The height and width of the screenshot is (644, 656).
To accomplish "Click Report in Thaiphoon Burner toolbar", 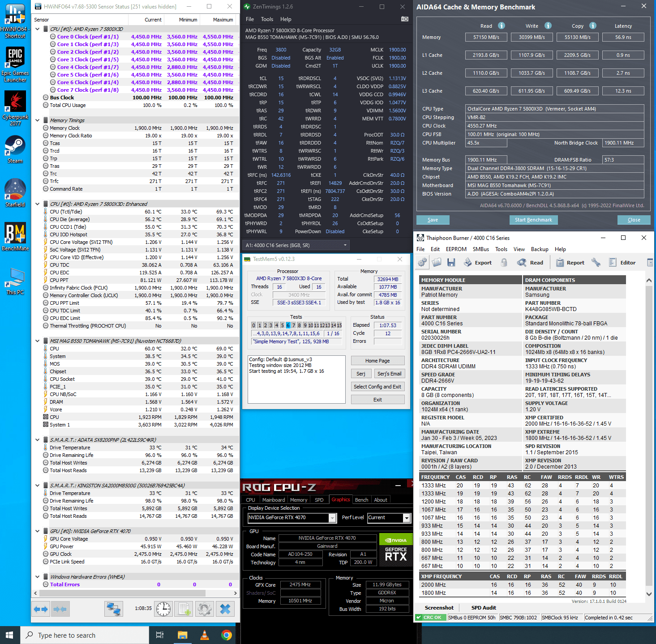I will coord(570,263).
